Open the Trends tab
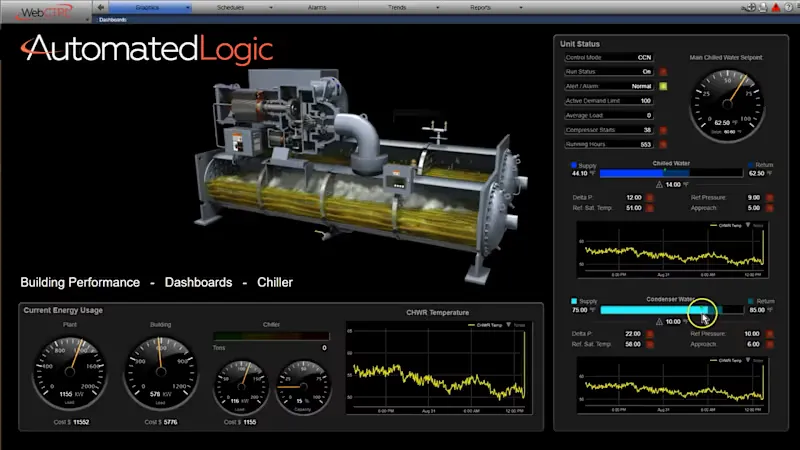The height and width of the screenshot is (450, 800). tap(397, 8)
